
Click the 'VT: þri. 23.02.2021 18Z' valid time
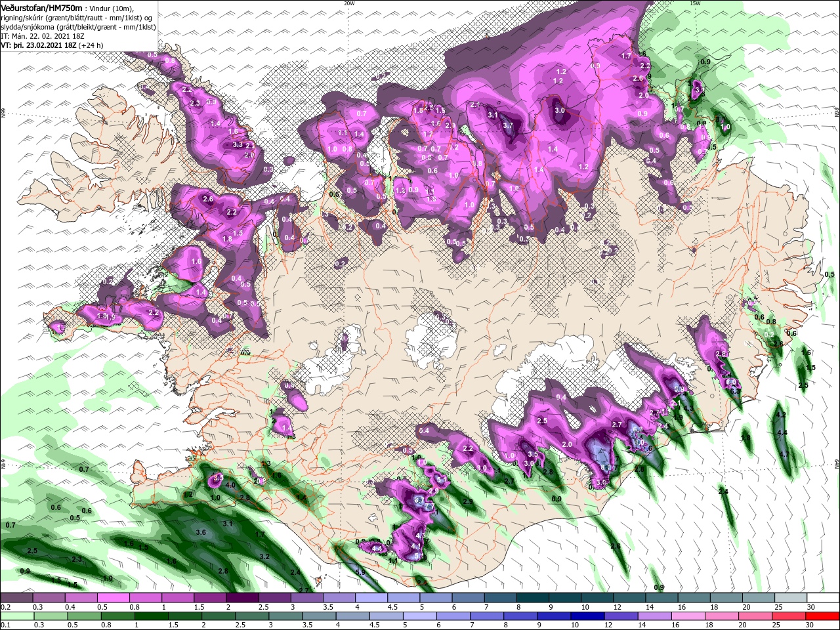39,45
